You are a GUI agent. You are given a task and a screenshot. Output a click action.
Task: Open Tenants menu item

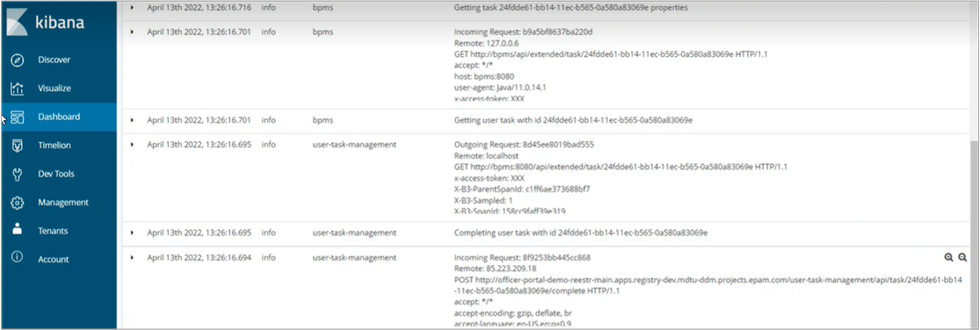tap(53, 231)
